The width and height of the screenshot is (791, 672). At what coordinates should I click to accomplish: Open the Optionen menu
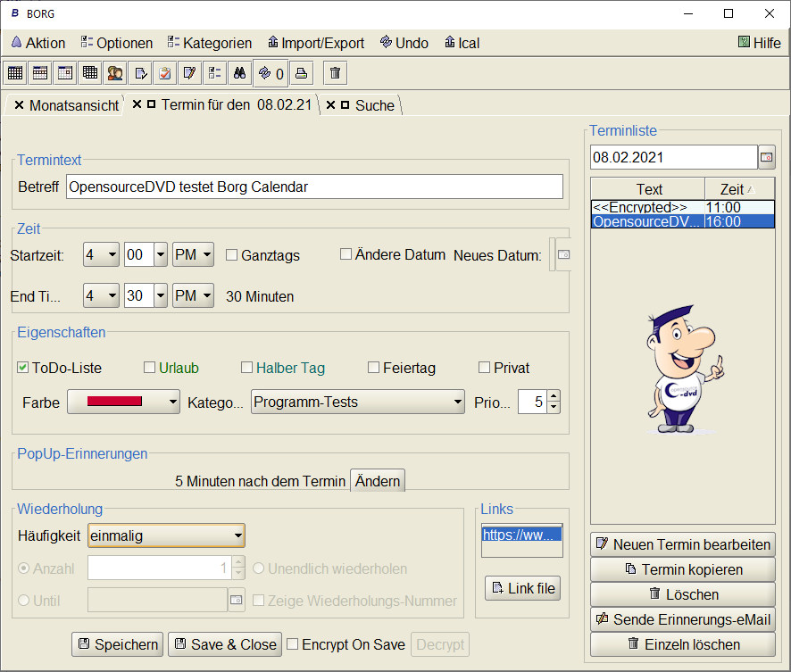point(116,43)
